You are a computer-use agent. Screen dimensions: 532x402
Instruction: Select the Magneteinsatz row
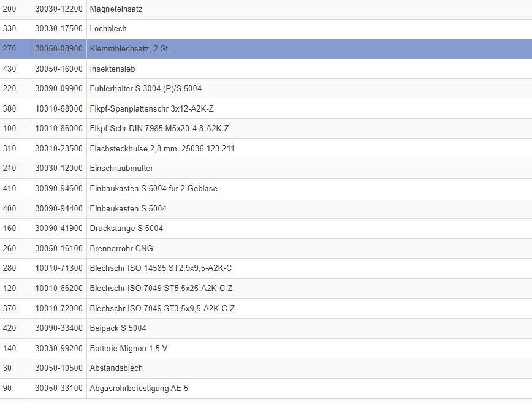[116, 9]
